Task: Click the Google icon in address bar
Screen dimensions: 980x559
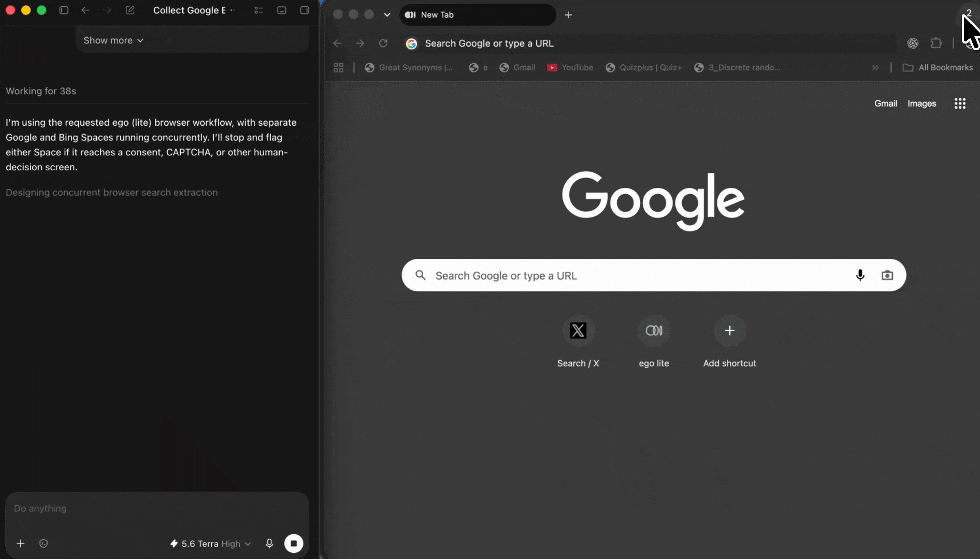Action: pyautogui.click(x=411, y=43)
